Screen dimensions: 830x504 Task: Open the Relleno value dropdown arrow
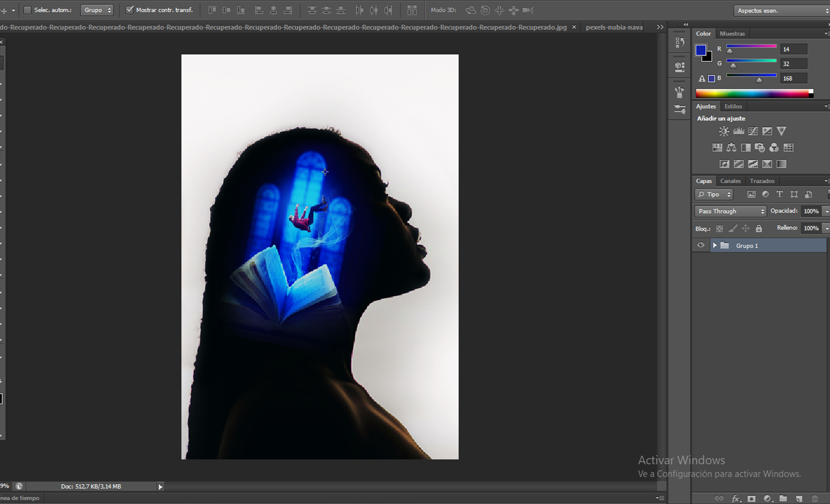(826, 228)
